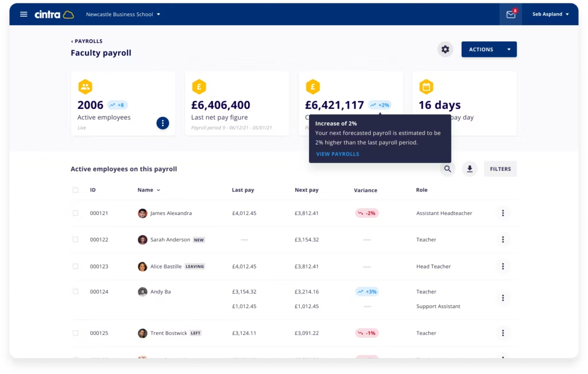The image size is (588, 374).
Task: Open row menu for Trent Bostwick
Action: click(503, 333)
